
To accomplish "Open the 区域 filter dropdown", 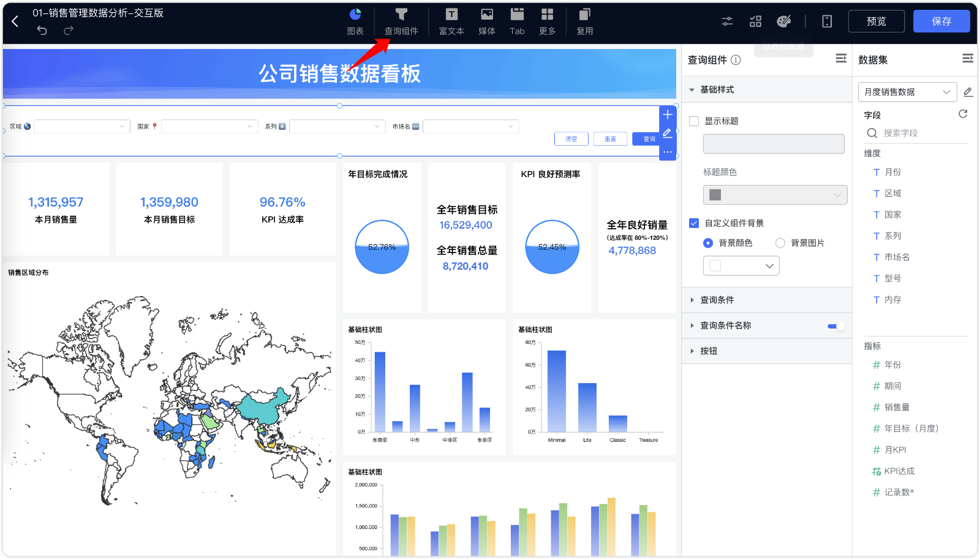I will point(82,126).
